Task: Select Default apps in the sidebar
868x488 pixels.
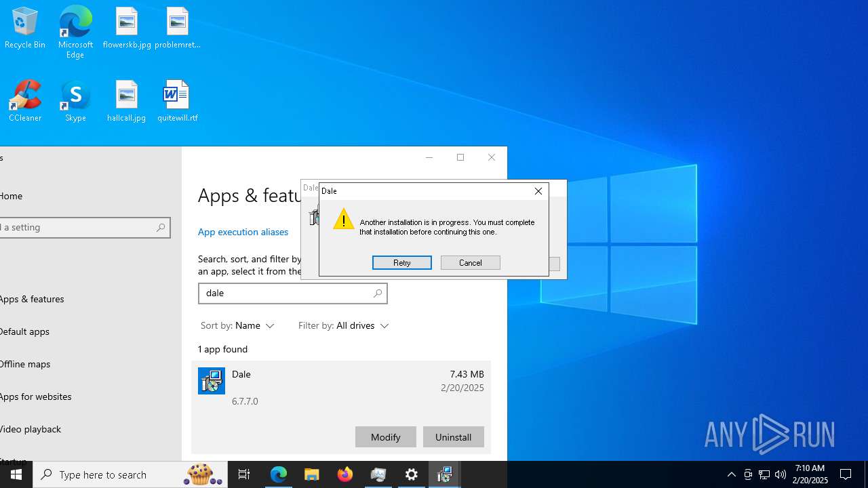Action: click(24, 331)
